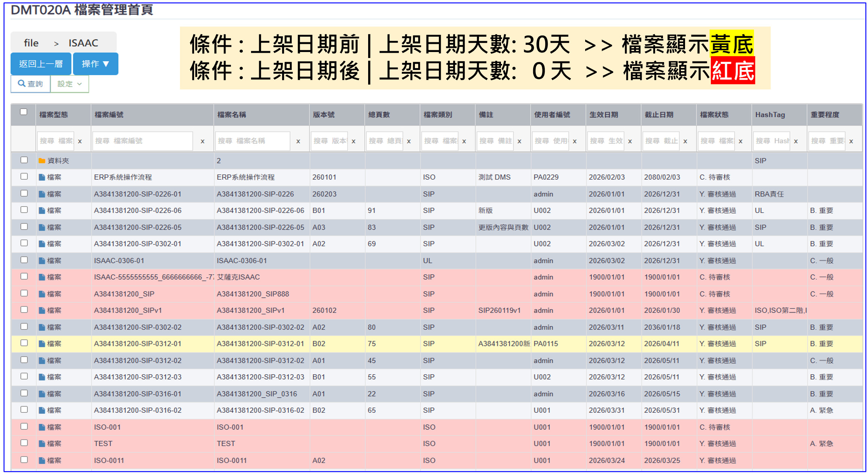The width and height of the screenshot is (868, 473).
Task: Check the ERP系統操作流程 row checkbox
Action: click(24, 177)
